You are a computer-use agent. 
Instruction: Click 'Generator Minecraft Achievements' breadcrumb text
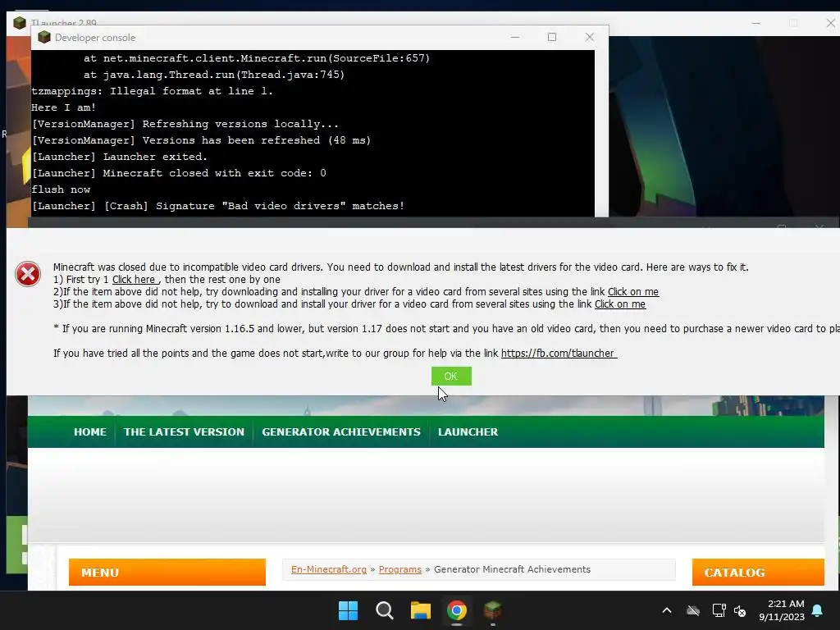pos(512,569)
